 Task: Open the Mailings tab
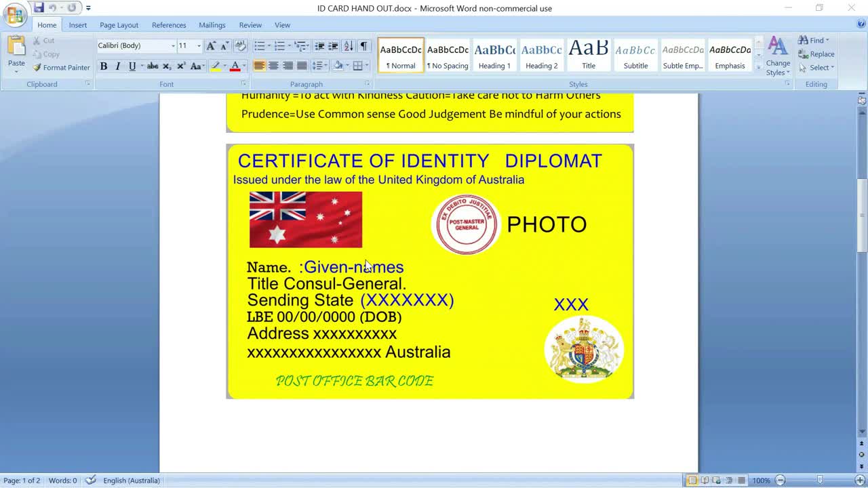click(212, 25)
